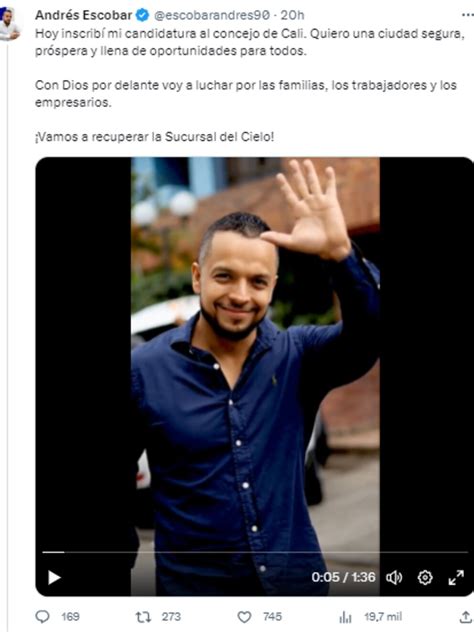Image resolution: width=474 pixels, height=632 pixels.
Task: Open video settings gear icon
Action: click(x=425, y=578)
